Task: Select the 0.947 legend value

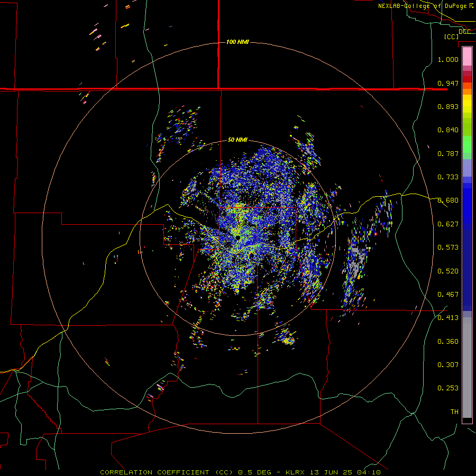Action: pos(448,83)
